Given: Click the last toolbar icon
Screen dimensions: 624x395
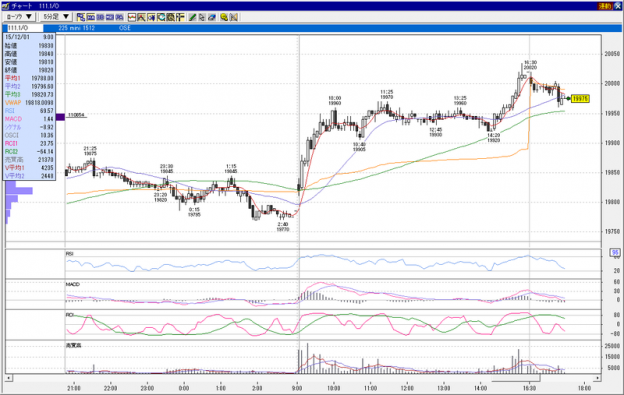Looking at the screenshot, I should [x=234, y=17].
